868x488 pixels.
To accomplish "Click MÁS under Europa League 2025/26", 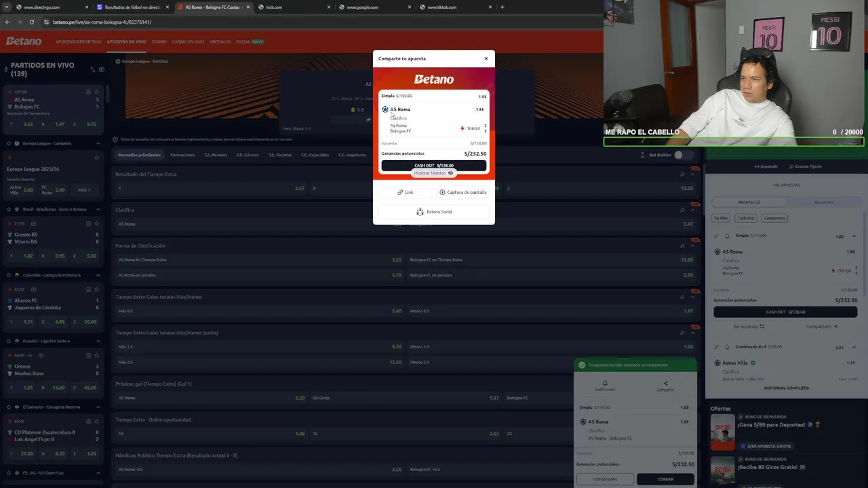I will tap(83, 190).
